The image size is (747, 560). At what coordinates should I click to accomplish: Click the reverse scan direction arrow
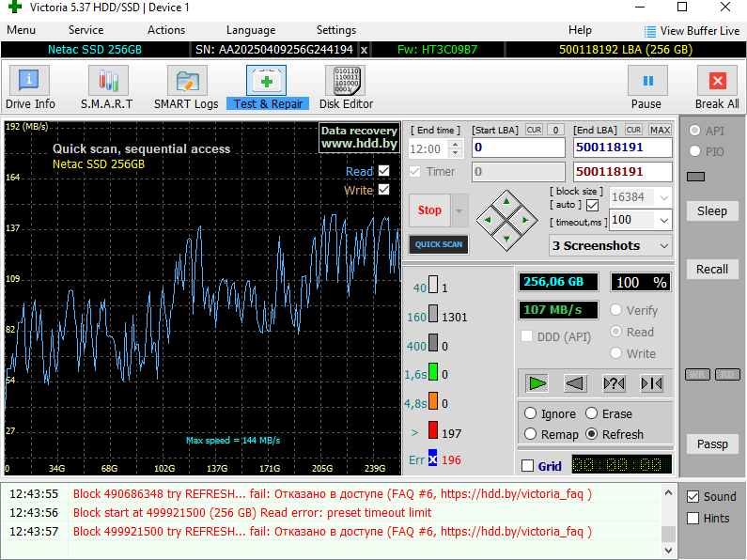[x=575, y=382]
